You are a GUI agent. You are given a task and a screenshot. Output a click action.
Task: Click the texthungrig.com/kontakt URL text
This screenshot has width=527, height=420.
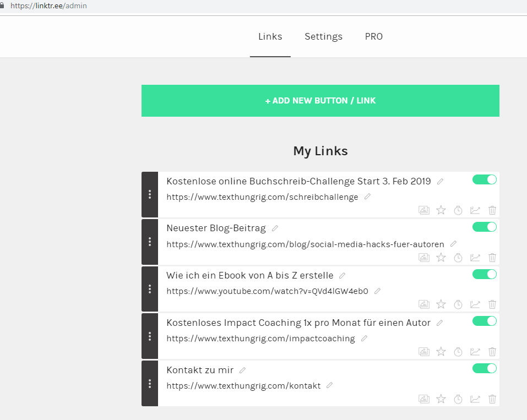[x=243, y=386]
